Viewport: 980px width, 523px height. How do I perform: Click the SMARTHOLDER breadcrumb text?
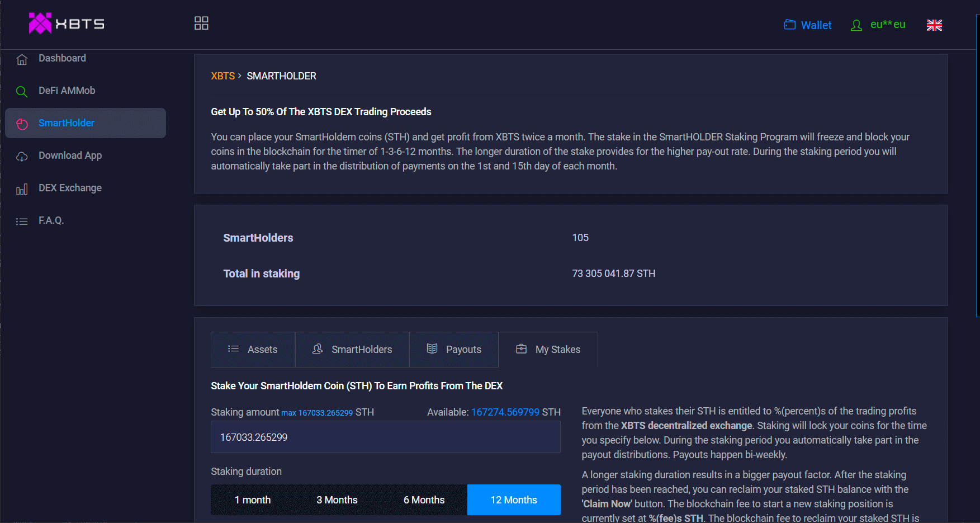[x=281, y=76]
